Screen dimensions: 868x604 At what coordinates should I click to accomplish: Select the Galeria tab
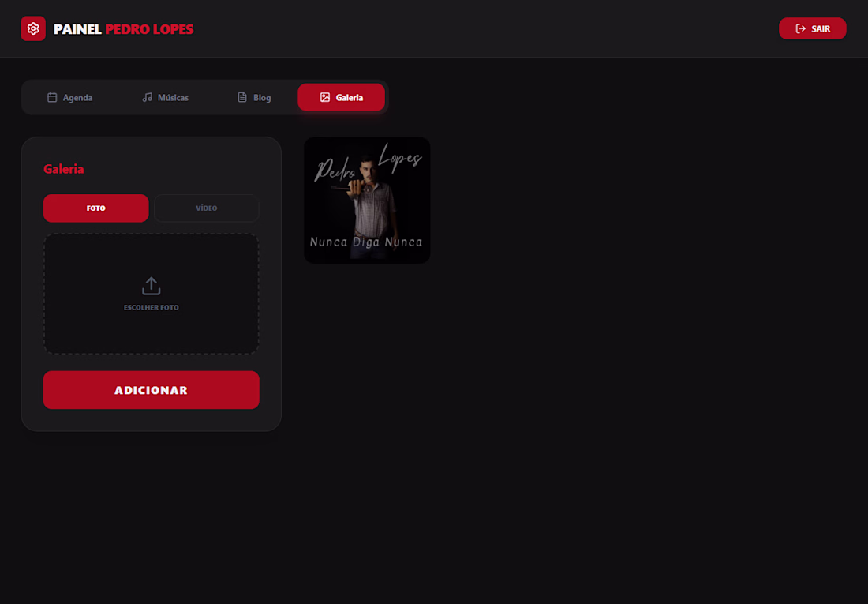pos(341,98)
